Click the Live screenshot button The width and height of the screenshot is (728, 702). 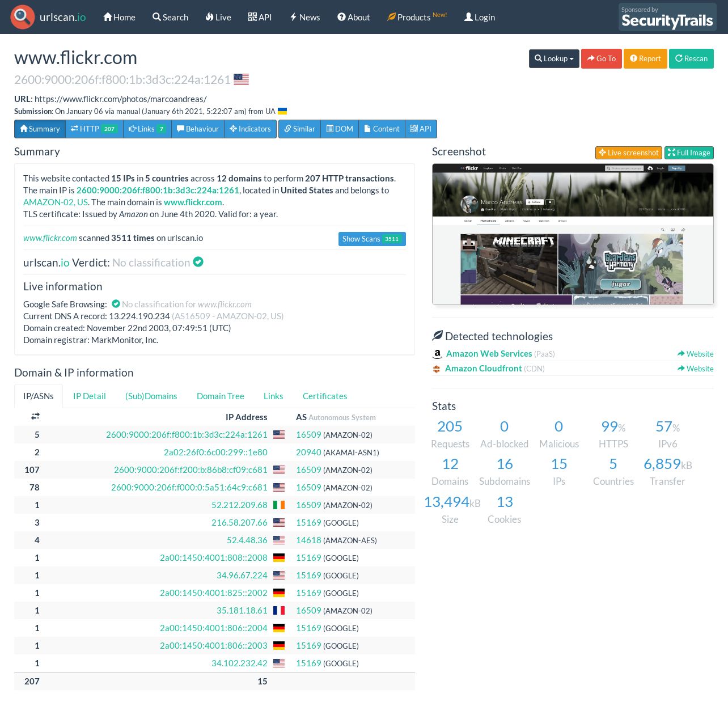click(x=628, y=153)
